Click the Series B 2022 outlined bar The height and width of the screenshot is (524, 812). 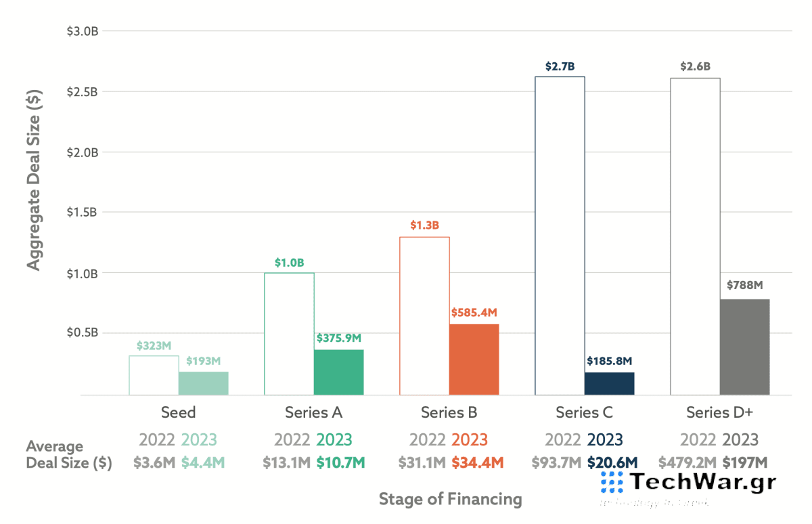(x=424, y=315)
